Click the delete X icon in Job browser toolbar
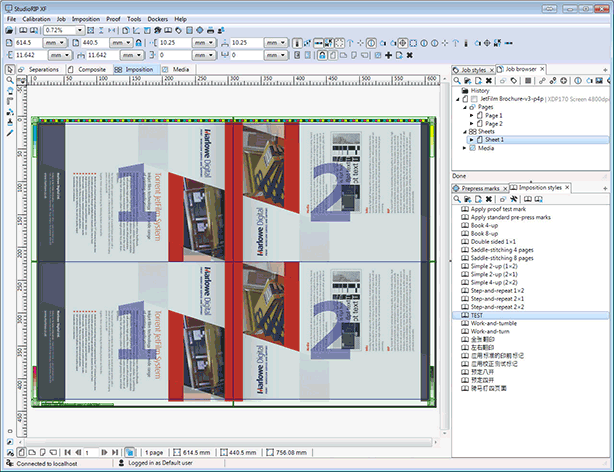 [x=489, y=81]
